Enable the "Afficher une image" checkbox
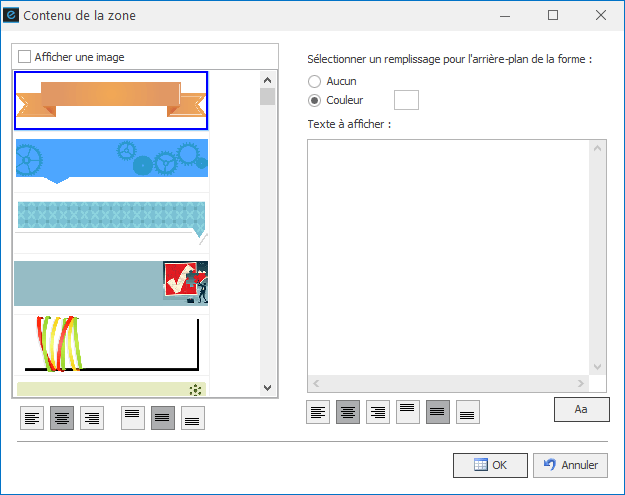Viewport: 625px width, 495px height. tap(25, 57)
